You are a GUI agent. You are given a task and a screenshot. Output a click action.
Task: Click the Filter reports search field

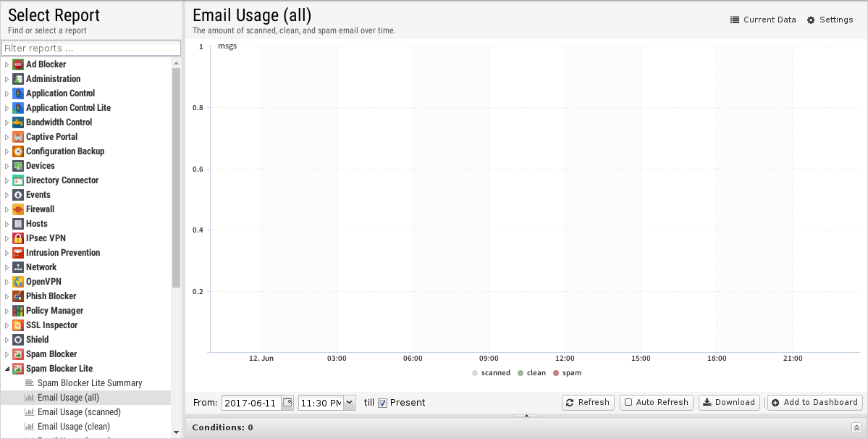(91, 48)
